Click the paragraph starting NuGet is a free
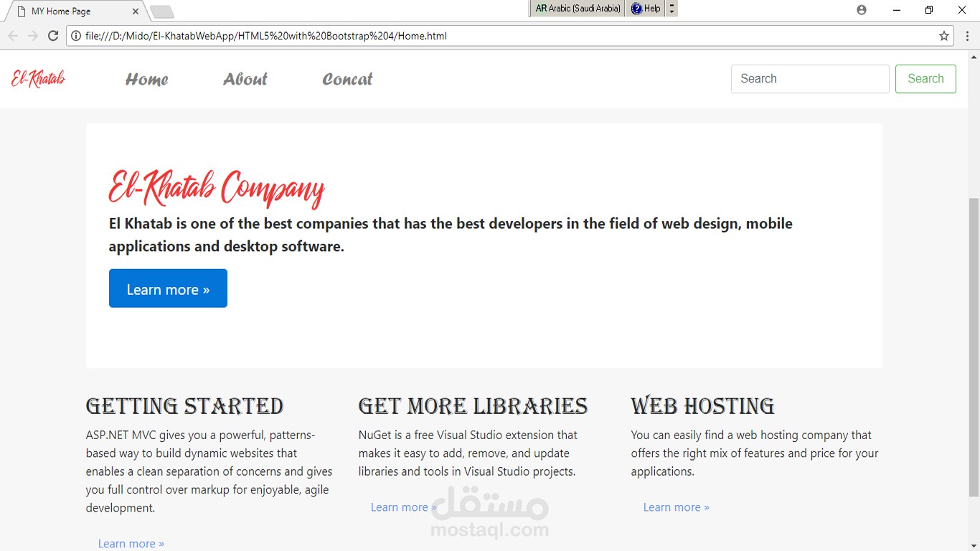The width and height of the screenshot is (980, 551). [x=468, y=453]
